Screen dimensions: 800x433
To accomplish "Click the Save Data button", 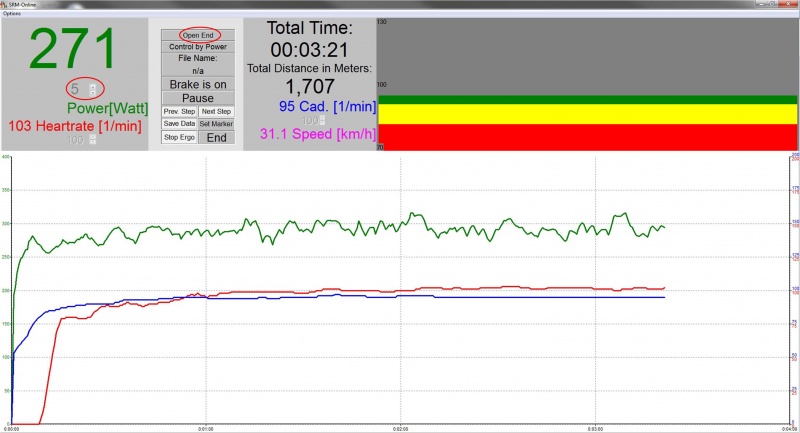I will 179,124.
